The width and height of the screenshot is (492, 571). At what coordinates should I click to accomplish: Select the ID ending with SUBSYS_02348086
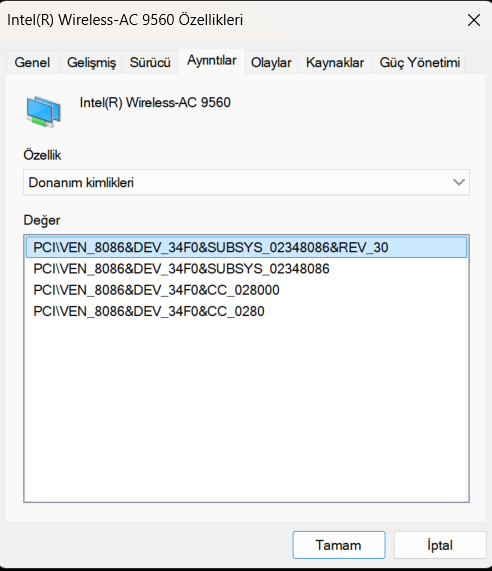[246, 269]
